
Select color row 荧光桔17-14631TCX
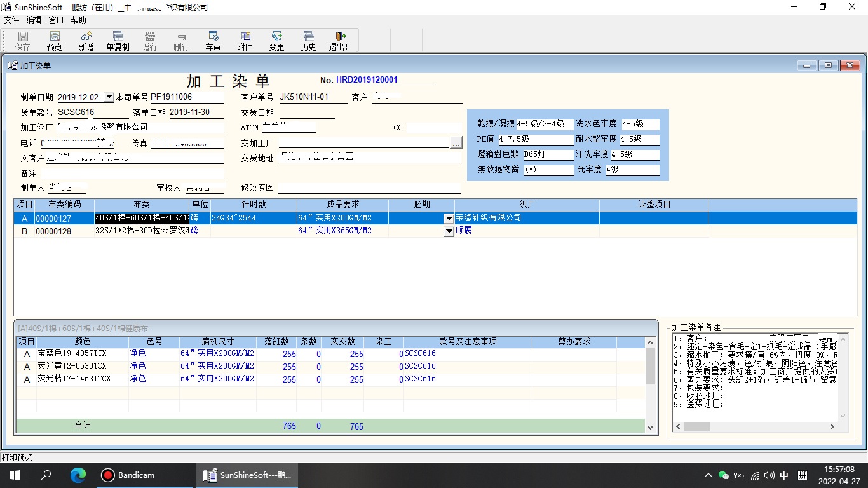(x=330, y=379)
